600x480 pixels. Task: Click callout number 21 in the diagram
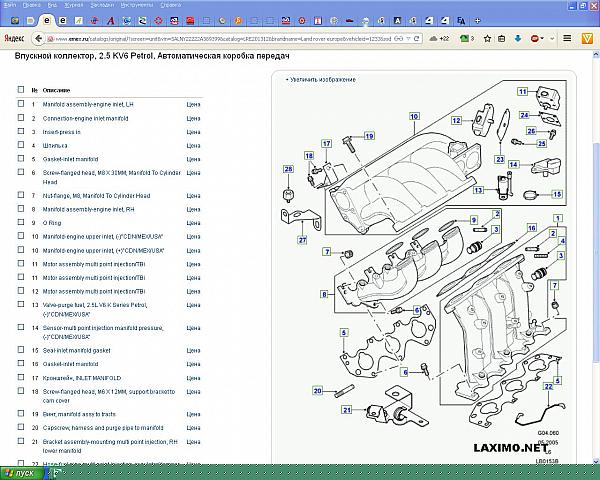click(x=347, y=410)
